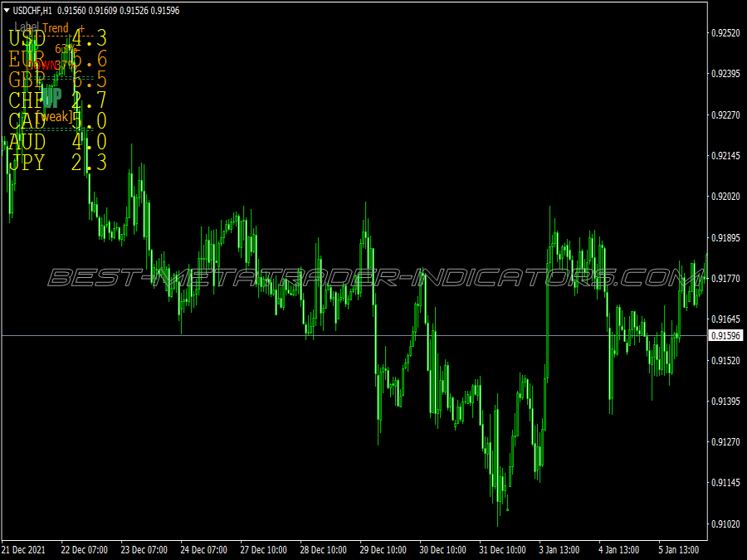The image size is (747, 560).
Task: Click the 0.92520 price axis label
Action: pos(725,33)
